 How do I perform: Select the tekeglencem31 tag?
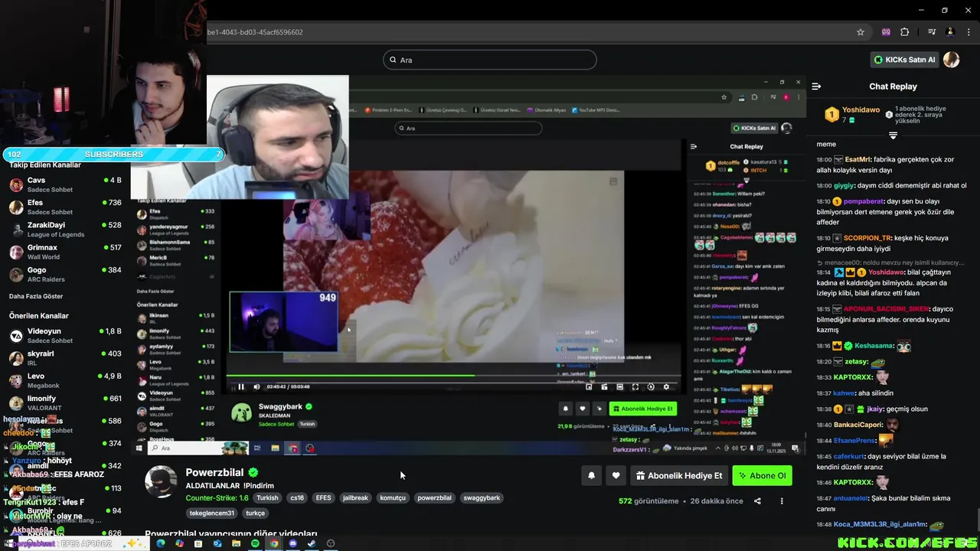(212, 513)
